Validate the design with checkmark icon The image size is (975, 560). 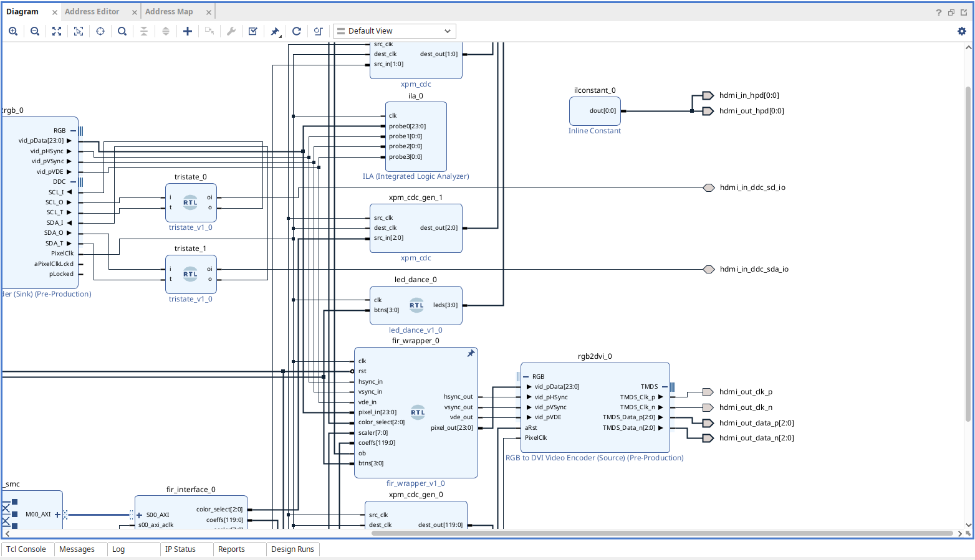tap(253, 31)
